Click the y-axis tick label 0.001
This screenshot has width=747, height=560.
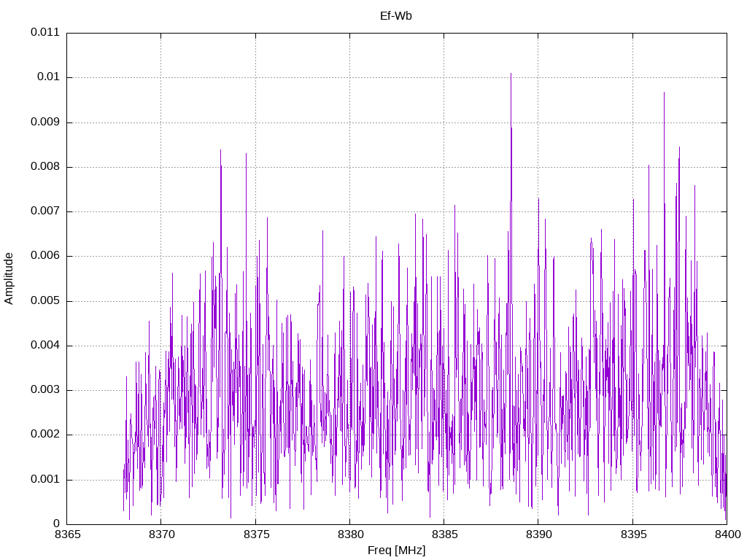pos(45,480)
